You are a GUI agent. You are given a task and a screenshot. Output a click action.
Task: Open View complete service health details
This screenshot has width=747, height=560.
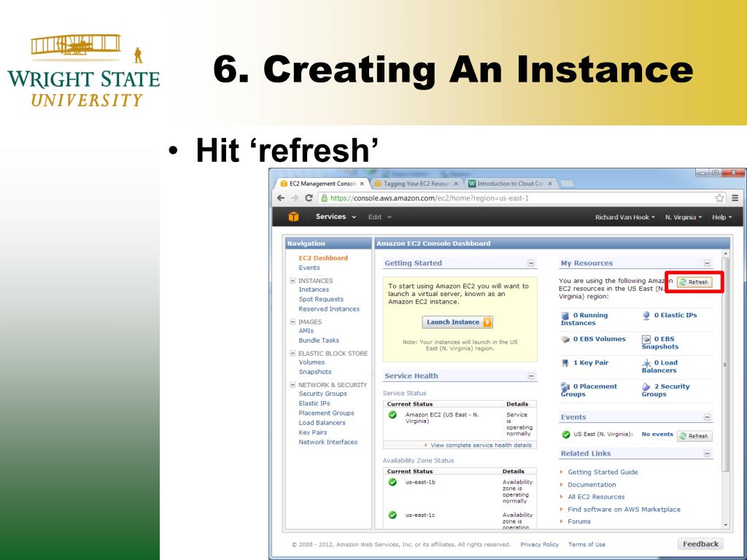(x=481, y=446)
